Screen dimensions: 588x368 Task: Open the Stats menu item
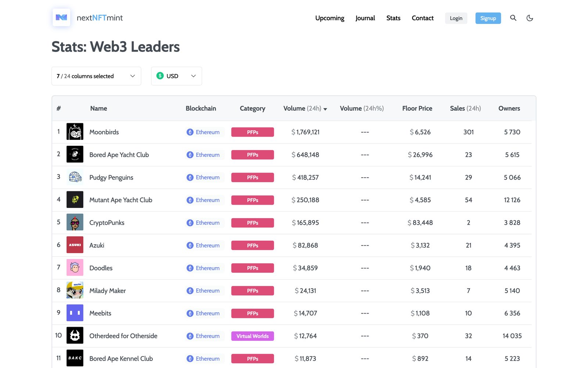[393, 18]
